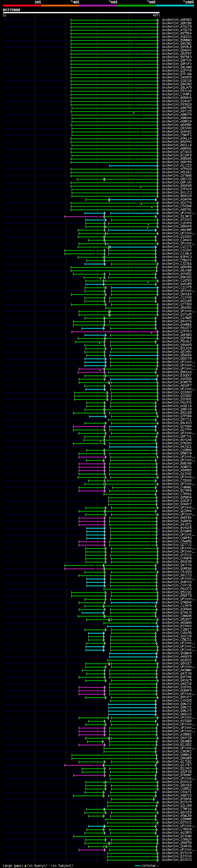Image resolution: width=197 pixels, height=868 pixels.
Task: Click the purple ~60% identity legend bar
Action: pyautogui.click(x=99, y=6)
